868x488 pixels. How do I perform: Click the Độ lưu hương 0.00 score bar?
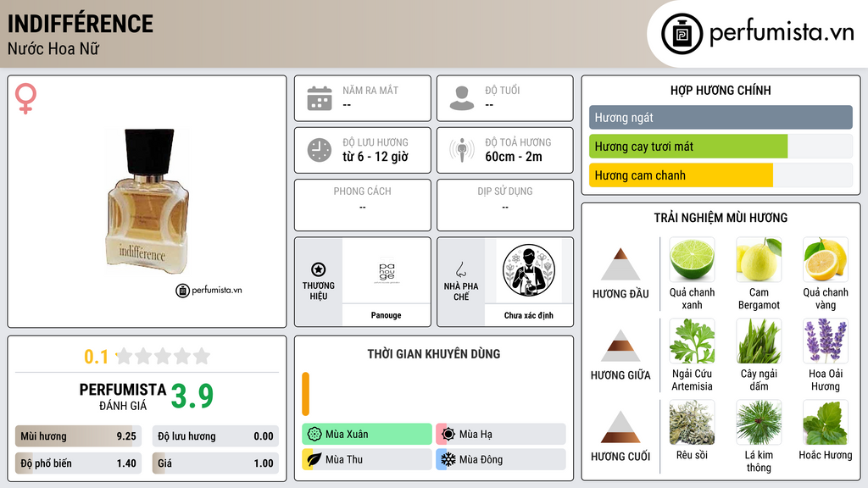coord(215,436)
